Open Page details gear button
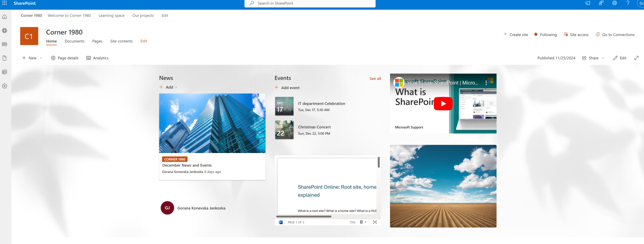Viewport: 644px width, 244px height. click(65, 58)
